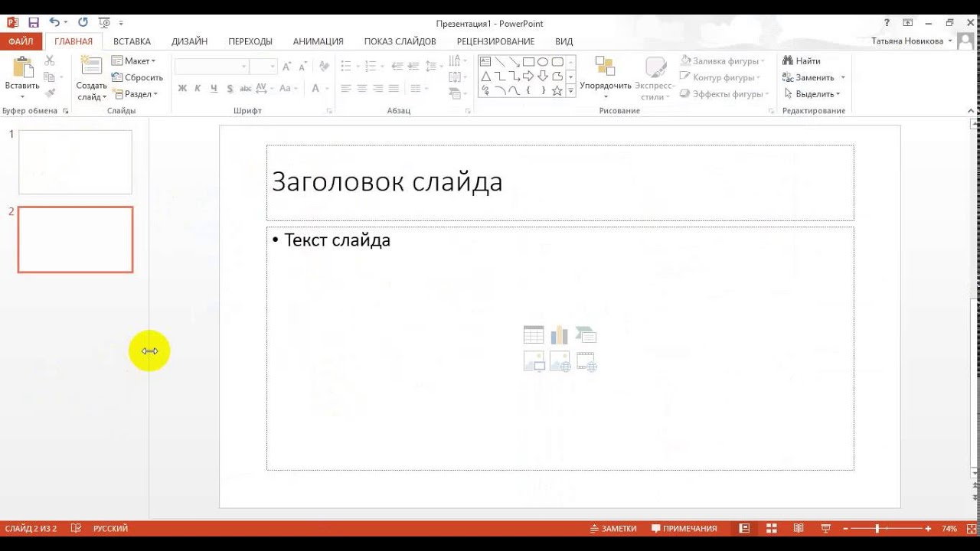
Task: Click the zoom in plus button
Action: (928, 528)
